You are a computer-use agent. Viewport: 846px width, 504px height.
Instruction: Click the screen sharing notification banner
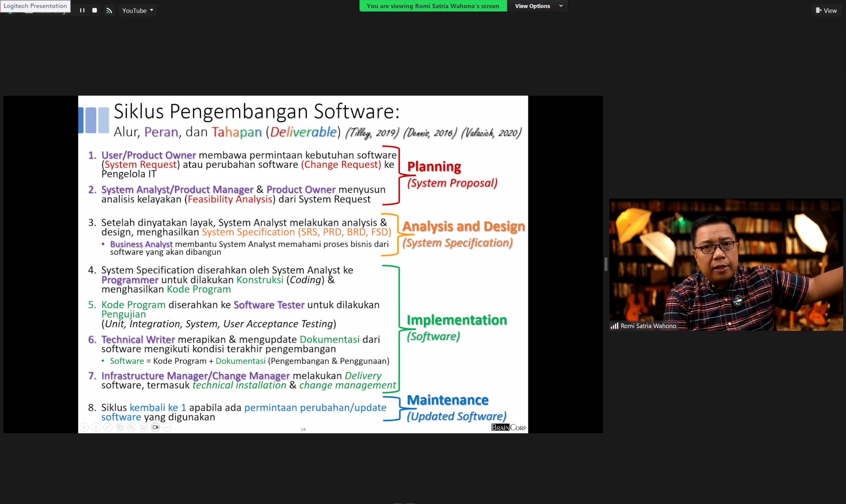pyautogui.click(x=433, y=6)
